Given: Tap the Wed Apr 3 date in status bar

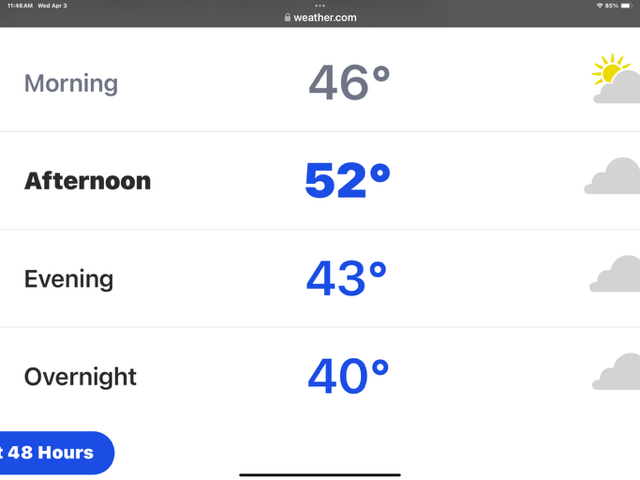Looking at the screenshot, I should (x=52, y=6).
